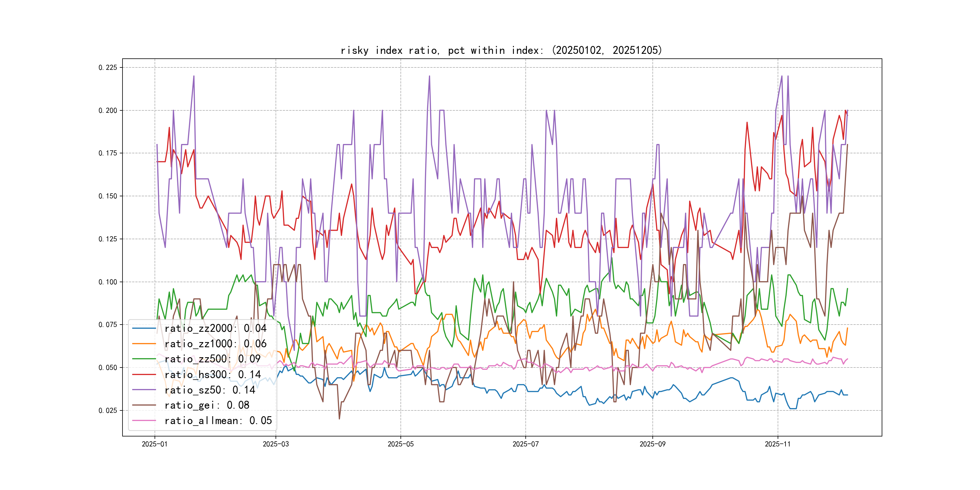Click the 0.225 y-axis label
This screenshot has height=490, width=980.
click(x=108, y=68)
